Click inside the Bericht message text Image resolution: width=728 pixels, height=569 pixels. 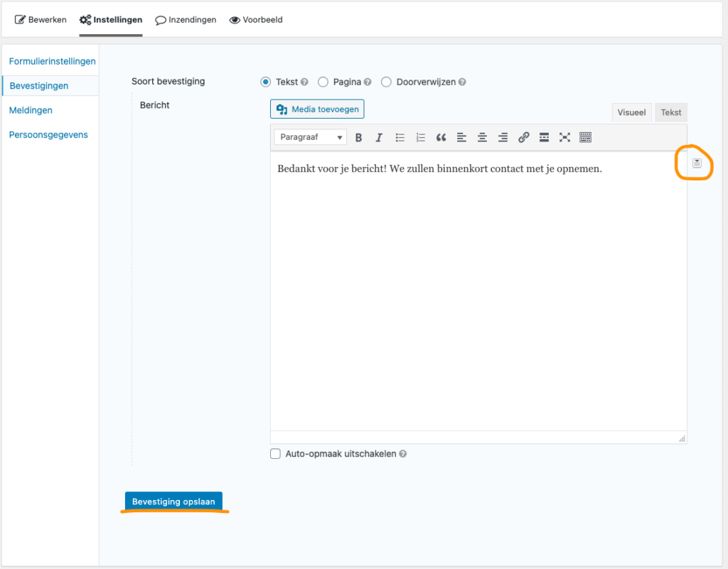coord(439,169)
